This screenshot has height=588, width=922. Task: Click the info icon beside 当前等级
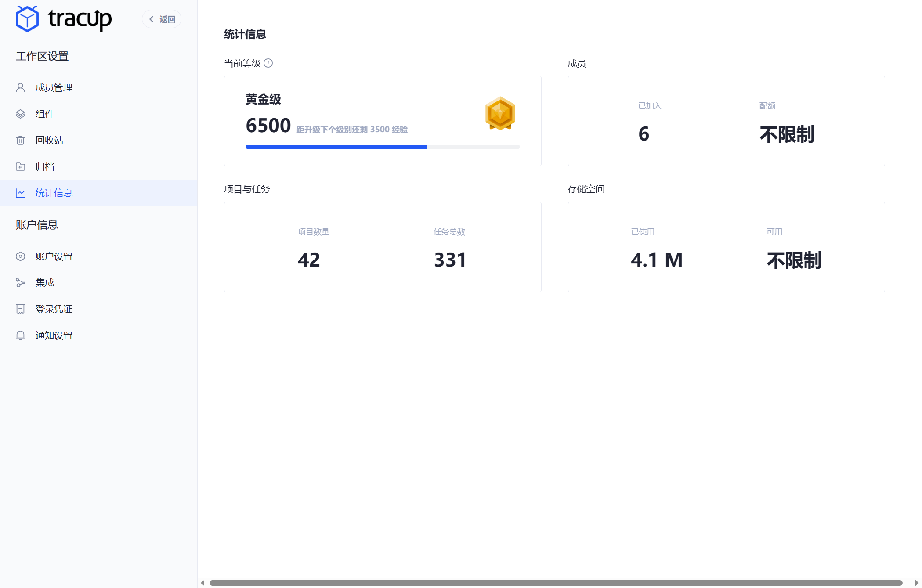click(268, 63)
